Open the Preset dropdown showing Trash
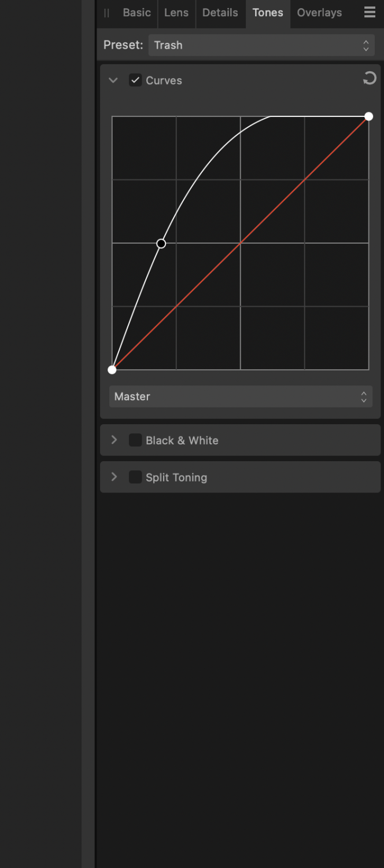This screenshot has width=384, height=868. point(261,45)
